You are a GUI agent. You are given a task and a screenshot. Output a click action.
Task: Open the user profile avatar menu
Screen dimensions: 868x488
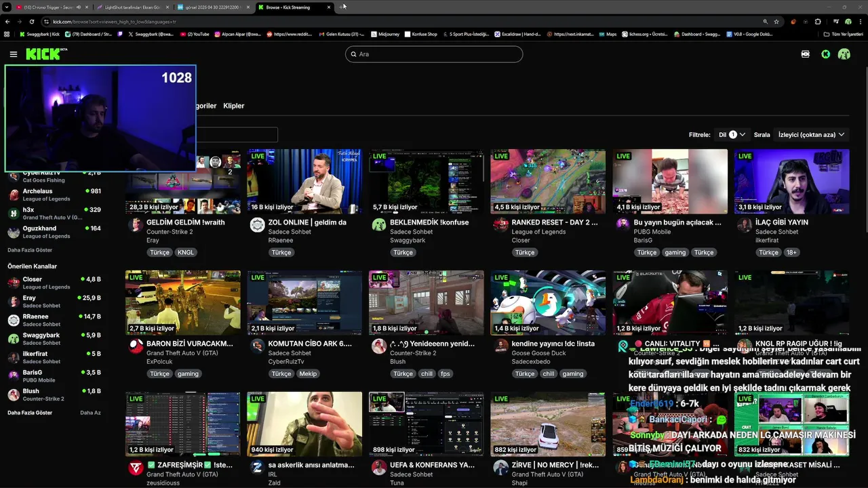pos(844,54)
